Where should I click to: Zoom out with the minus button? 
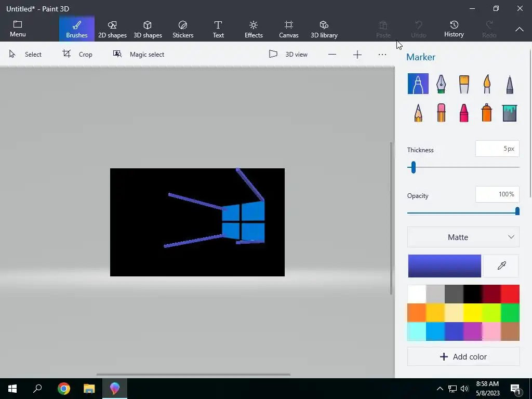(x=332, y=55)
